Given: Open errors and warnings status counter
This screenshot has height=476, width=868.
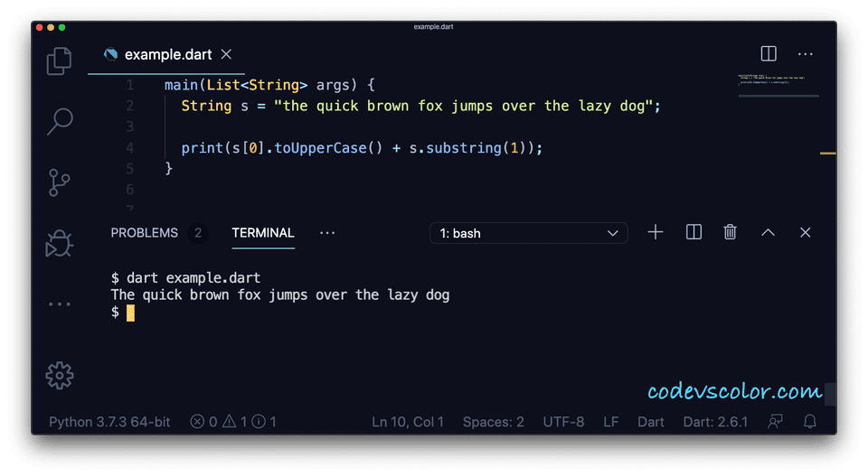Looking at the screenshot, I should tap(233, 422).
